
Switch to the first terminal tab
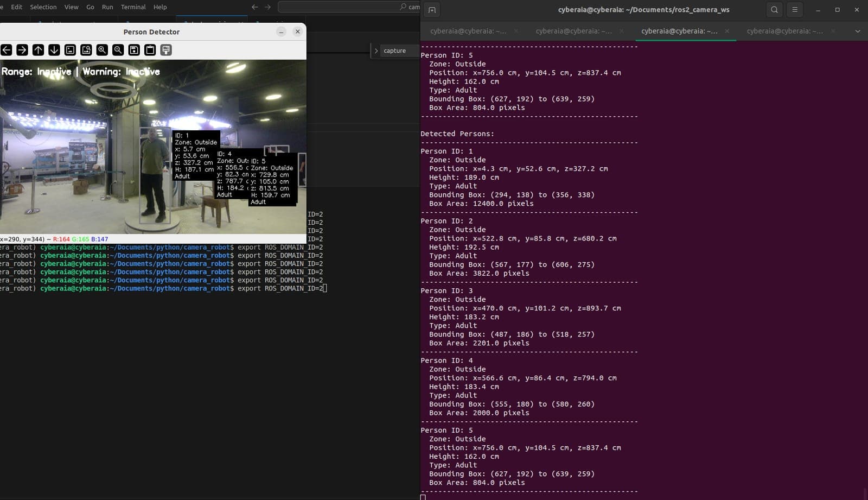click(x=468, y=31)
